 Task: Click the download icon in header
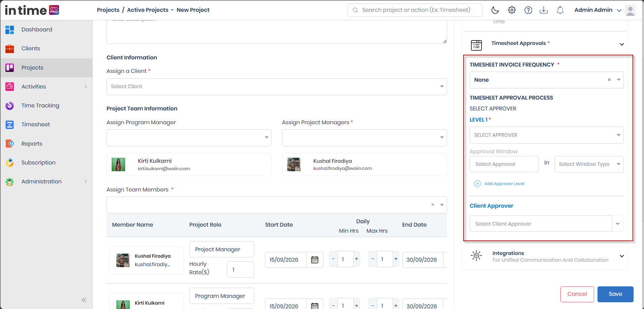click(544, 10)
